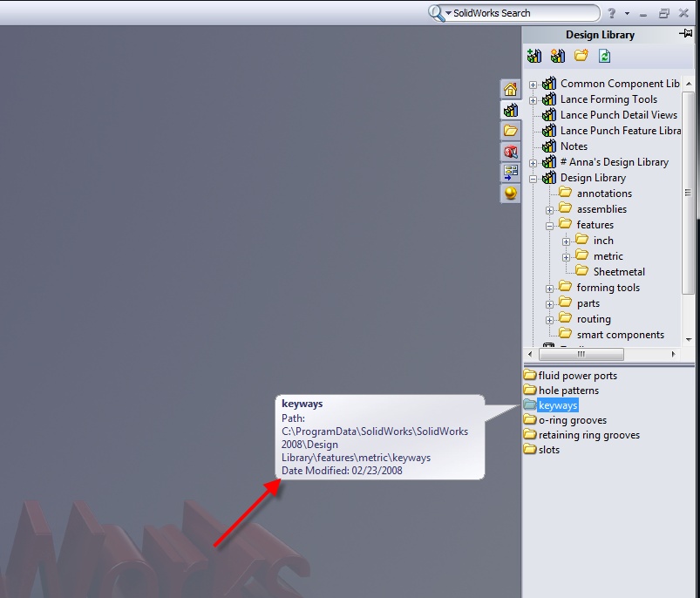Click folder icon beside slots
The image size is (700, 598).
pos(530,448)
